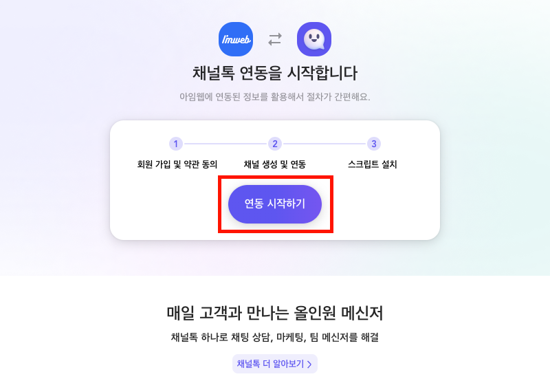Select step 3 circle indicator
This screenshot has width=550, height=392.
click(374, 144)
